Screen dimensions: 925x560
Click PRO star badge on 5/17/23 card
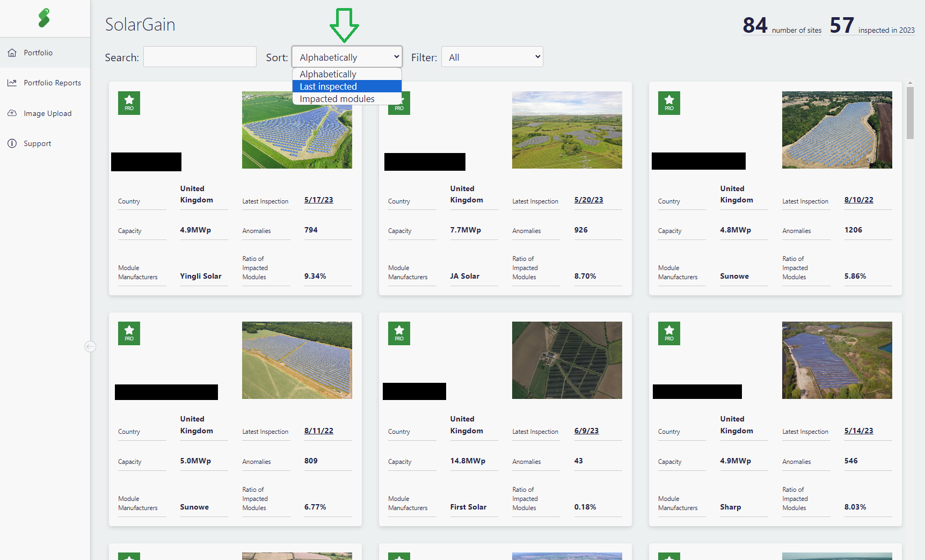point(129,103)
